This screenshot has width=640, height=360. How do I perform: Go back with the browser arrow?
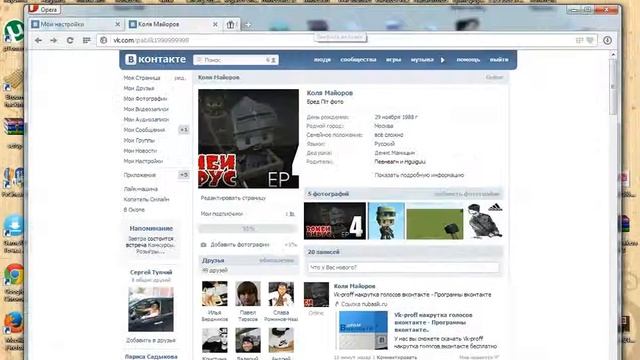tap(38, 40)
